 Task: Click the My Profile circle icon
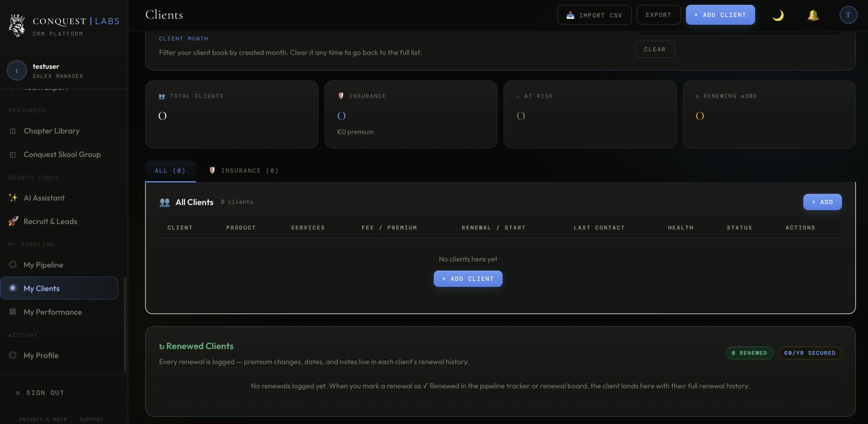pos(12,355)
